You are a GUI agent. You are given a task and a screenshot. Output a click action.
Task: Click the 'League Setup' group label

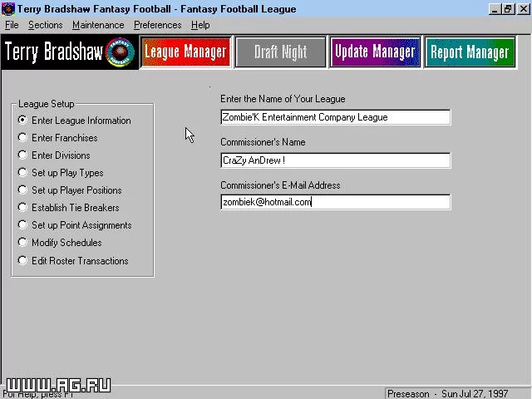(x=47, y=104)
